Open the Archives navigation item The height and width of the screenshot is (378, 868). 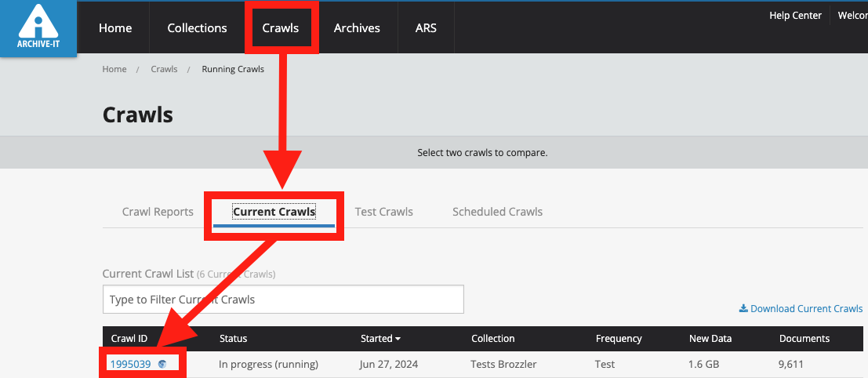pyautogui.click(x=357, y=28)
